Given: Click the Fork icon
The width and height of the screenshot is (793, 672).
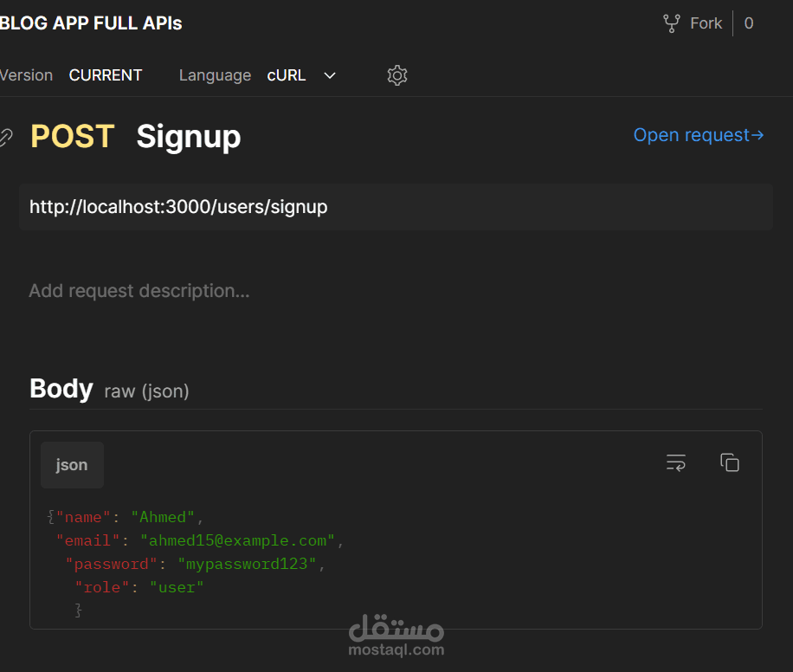Looking at the screenshot, I should (672, 23).
